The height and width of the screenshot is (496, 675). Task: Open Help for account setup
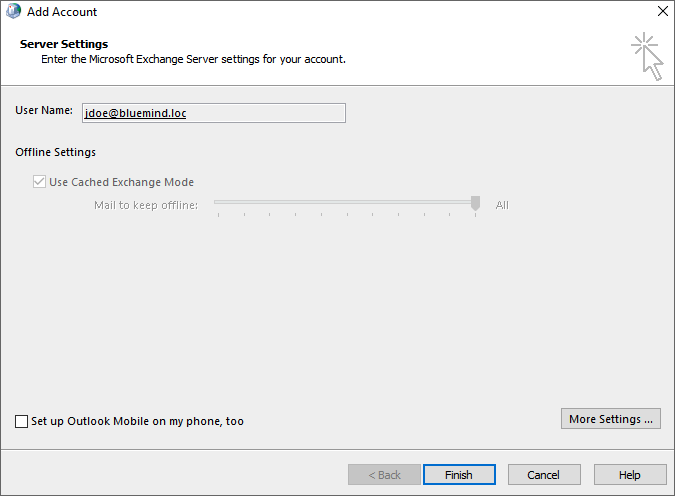(x=630, y=474)
